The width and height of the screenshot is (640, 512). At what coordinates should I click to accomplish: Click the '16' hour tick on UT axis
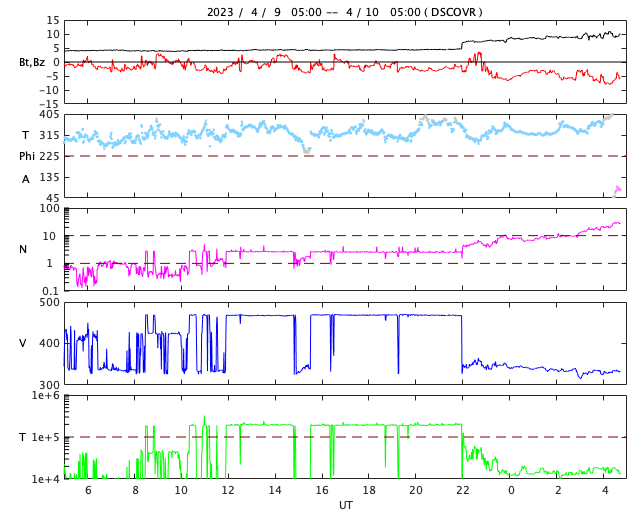[x=322, y=490]
